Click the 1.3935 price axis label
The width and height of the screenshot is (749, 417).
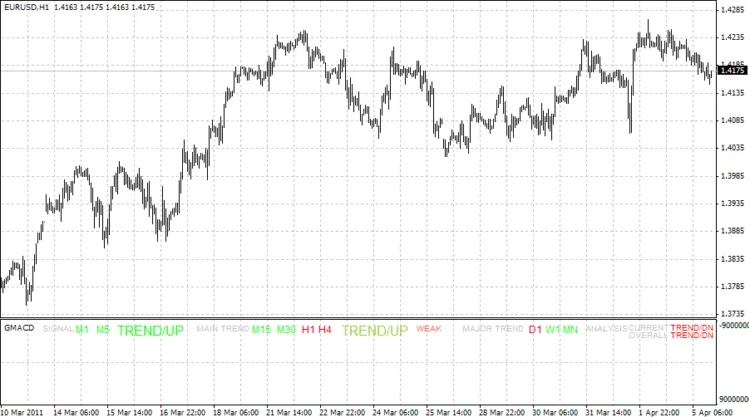click(732, 203)
